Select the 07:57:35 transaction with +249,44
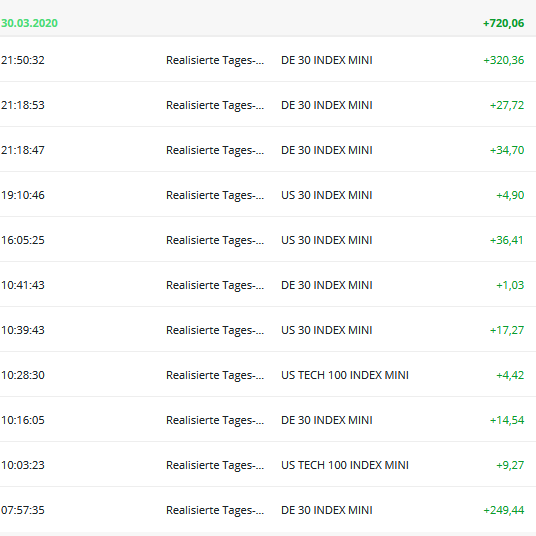536x536 pixels. pos(268,510)
